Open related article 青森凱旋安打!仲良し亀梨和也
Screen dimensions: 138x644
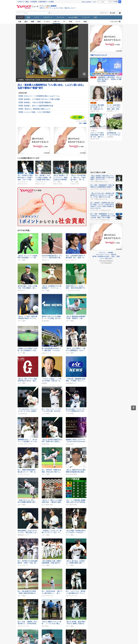(102, 186)
